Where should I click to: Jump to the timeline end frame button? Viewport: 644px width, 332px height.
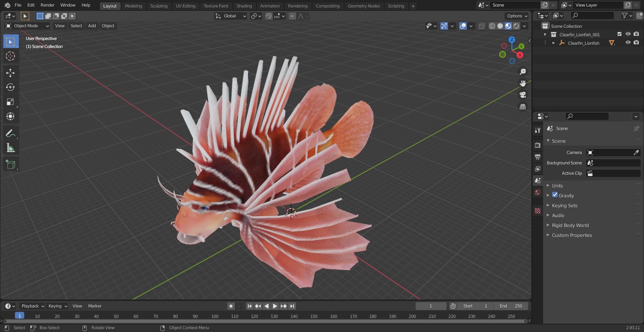(292, 306)
